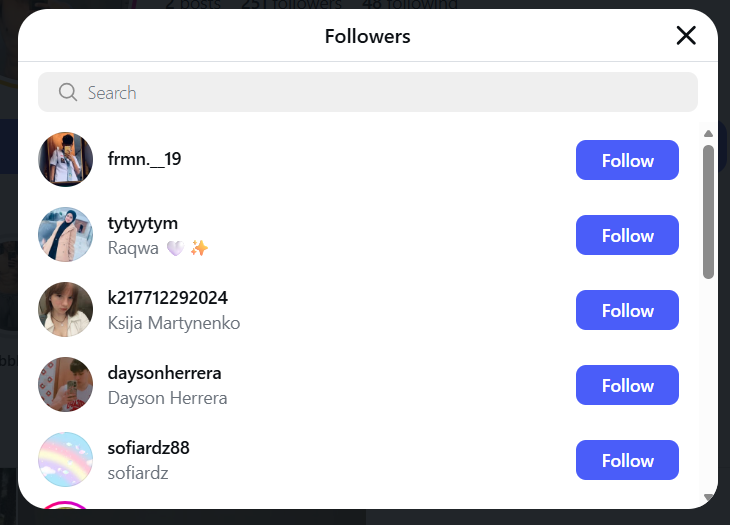Click the scrollbar down arrow
This screenshot has height=525, width=730.
(x=708, y=497)
